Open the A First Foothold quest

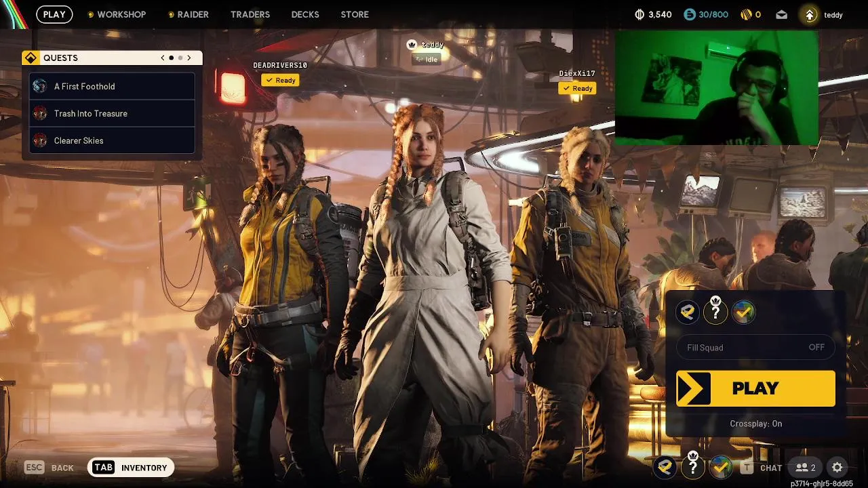pos(112,86)
